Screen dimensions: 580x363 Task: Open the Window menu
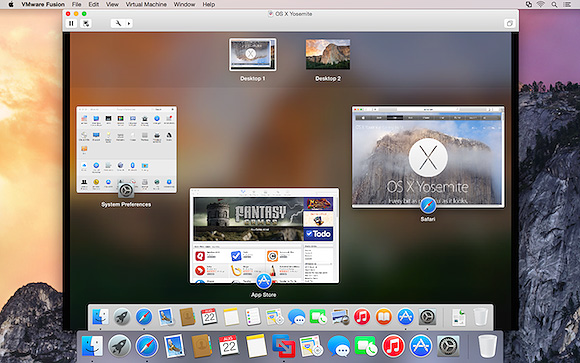coord(184,4)
